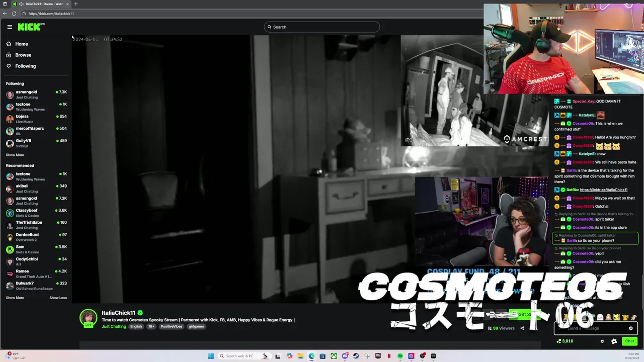This screenshot has width=644, height=362.
Task: Reload the page with browser refresh
Action: [14, 14]
